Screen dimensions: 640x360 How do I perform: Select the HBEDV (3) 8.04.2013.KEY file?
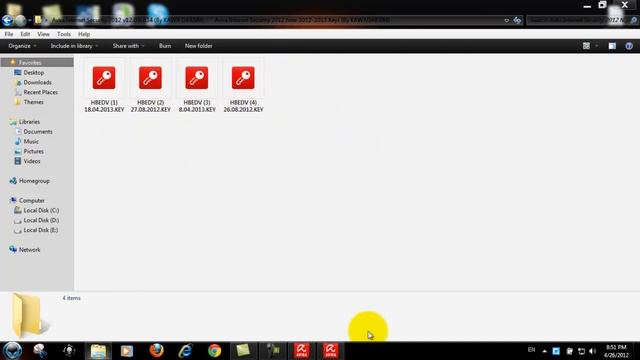point(197,88)
